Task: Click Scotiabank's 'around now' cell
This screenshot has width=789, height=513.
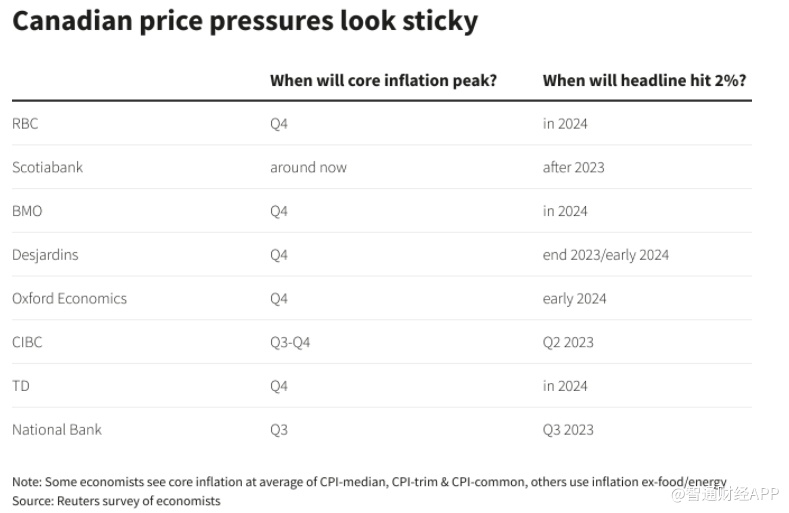Action: click(308, 167)
